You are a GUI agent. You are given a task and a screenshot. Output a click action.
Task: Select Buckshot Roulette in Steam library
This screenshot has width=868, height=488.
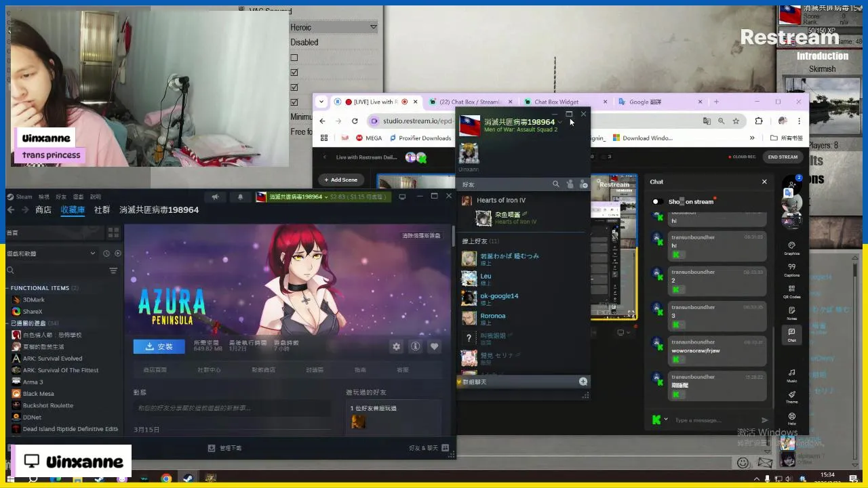click(x=47, y=405)
